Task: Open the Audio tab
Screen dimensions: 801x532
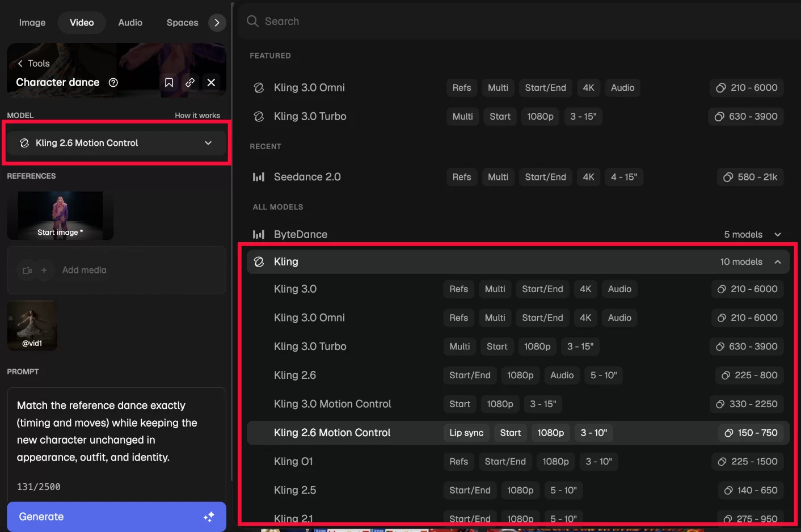Action: [x=130, y=23]
